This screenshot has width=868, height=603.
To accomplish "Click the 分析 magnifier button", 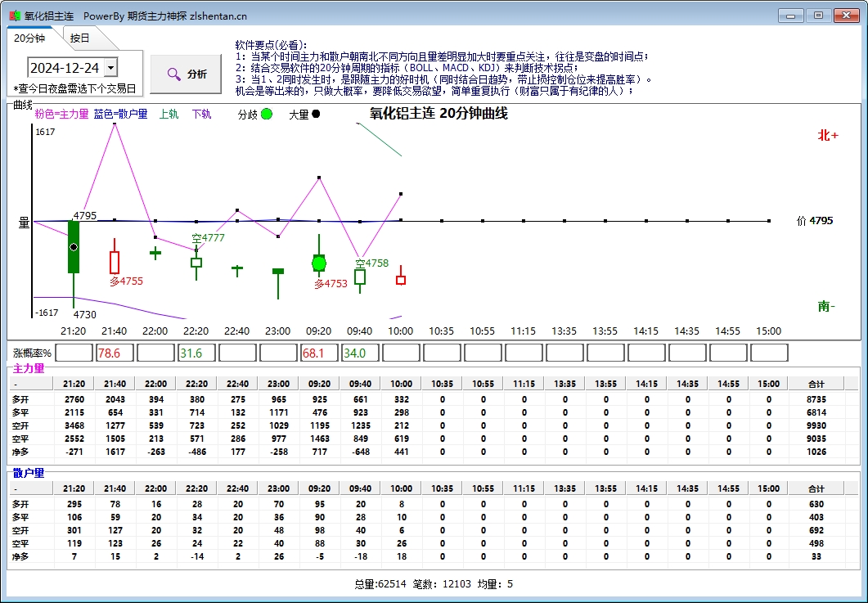I will (x=185, y=74).
